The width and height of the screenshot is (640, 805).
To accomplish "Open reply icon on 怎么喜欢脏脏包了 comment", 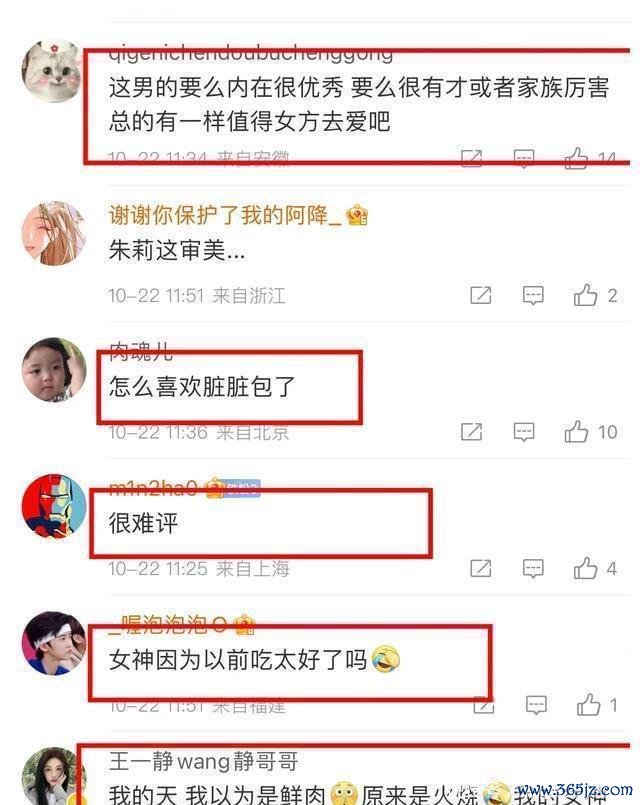I will coord(523,432).
